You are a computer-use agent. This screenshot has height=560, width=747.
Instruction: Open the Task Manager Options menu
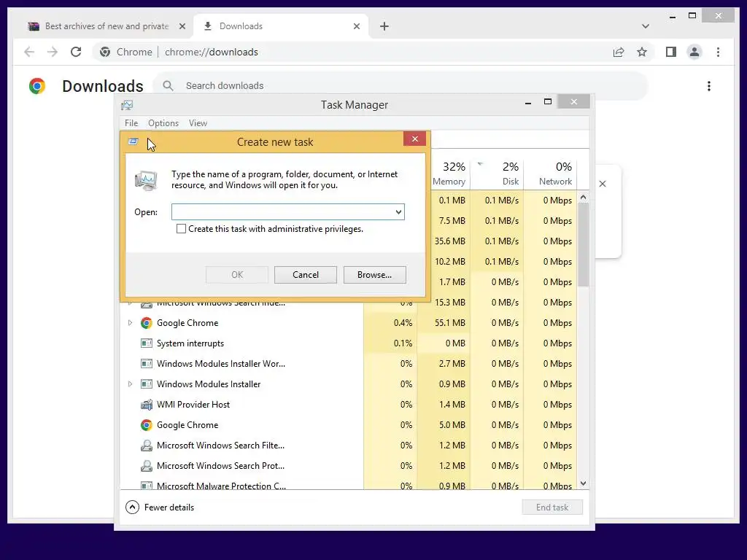click(163, 122)
